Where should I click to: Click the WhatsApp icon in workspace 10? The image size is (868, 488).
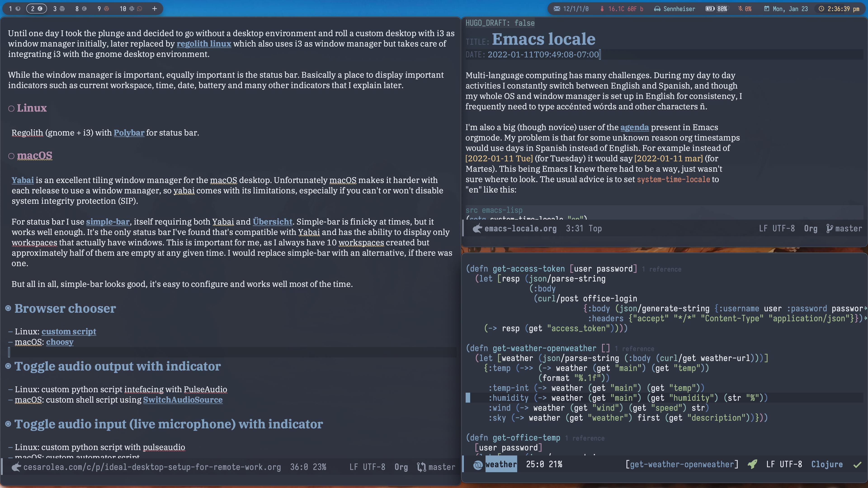pyautogui.click(x=139, y=9)
